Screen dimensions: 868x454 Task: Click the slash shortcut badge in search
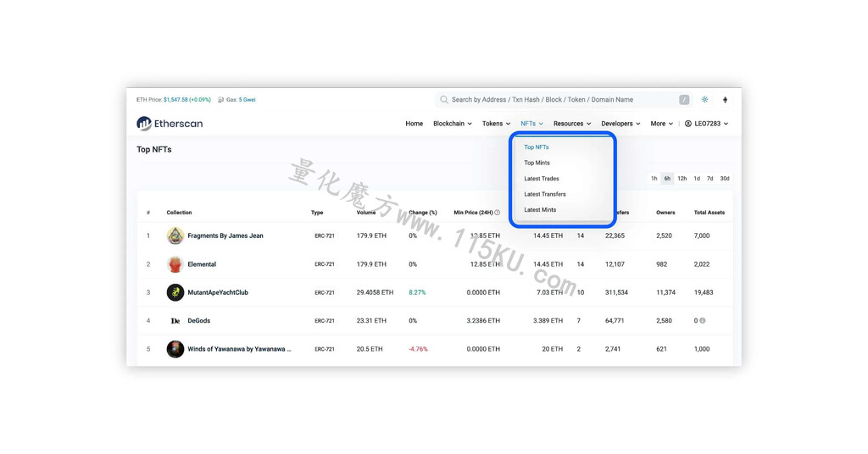[684, 100]
